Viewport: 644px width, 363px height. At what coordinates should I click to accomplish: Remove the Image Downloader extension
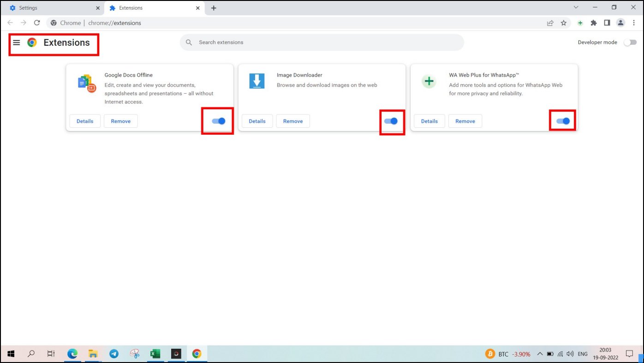pyautogui.click(x=293, y=121)
